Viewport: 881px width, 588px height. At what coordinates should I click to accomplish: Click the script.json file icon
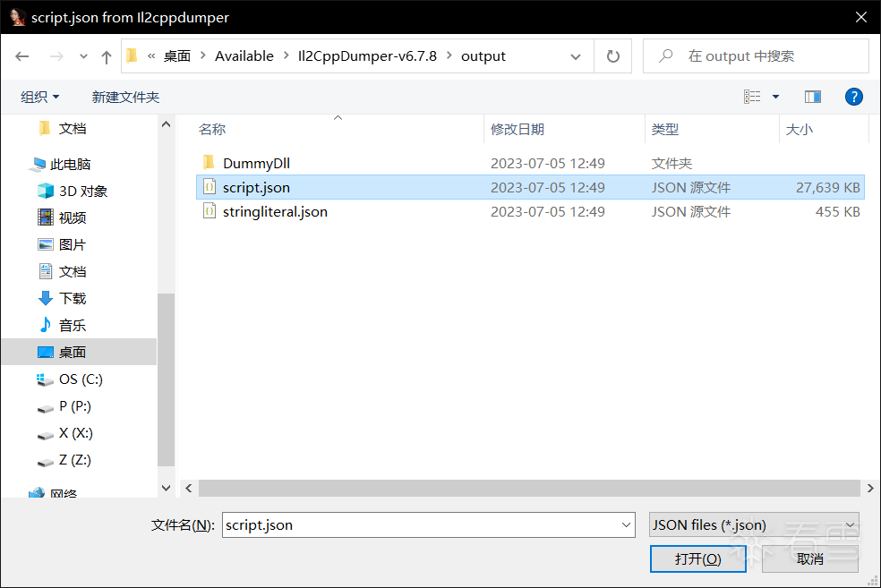coord(209,186)
